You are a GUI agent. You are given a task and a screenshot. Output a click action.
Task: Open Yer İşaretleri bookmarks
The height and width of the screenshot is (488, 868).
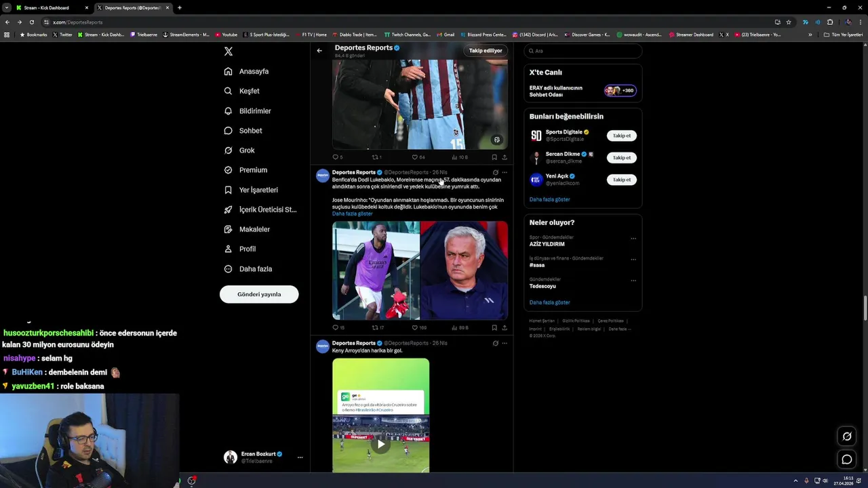[251, 190]
